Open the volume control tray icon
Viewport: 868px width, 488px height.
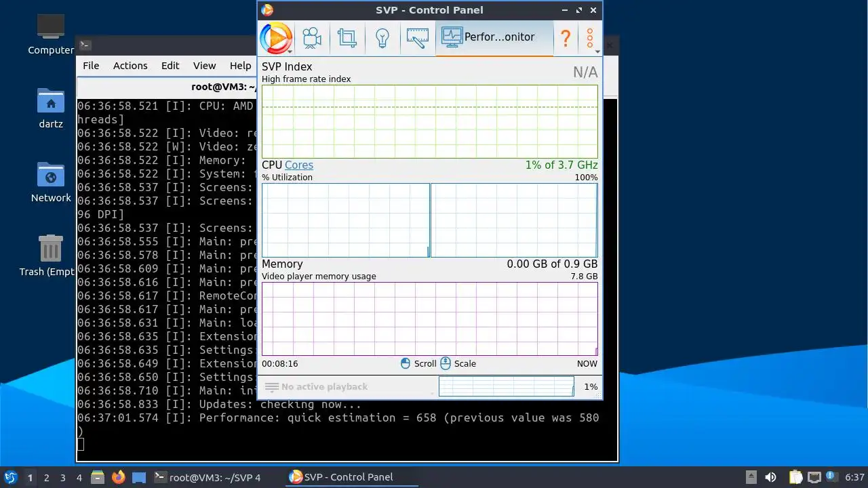(770, 477)
